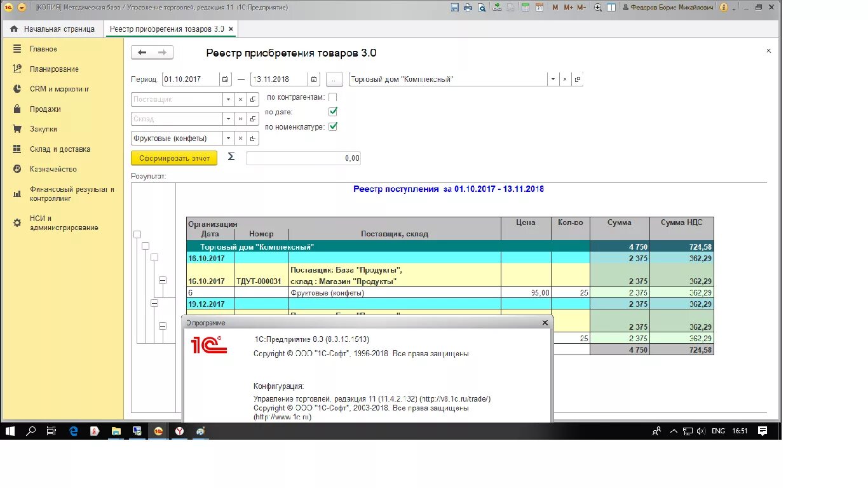The width and height of the screenshot is (868, 488).
Task: Switch input language via ENG indicator
Action: [718, 431]
